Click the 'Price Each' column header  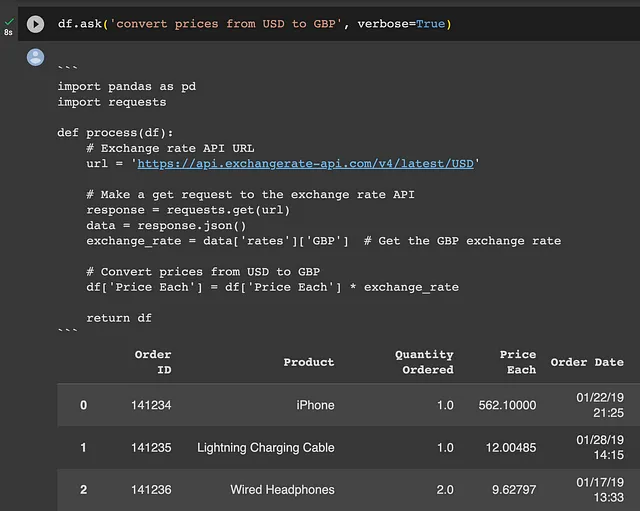point(518,362)
